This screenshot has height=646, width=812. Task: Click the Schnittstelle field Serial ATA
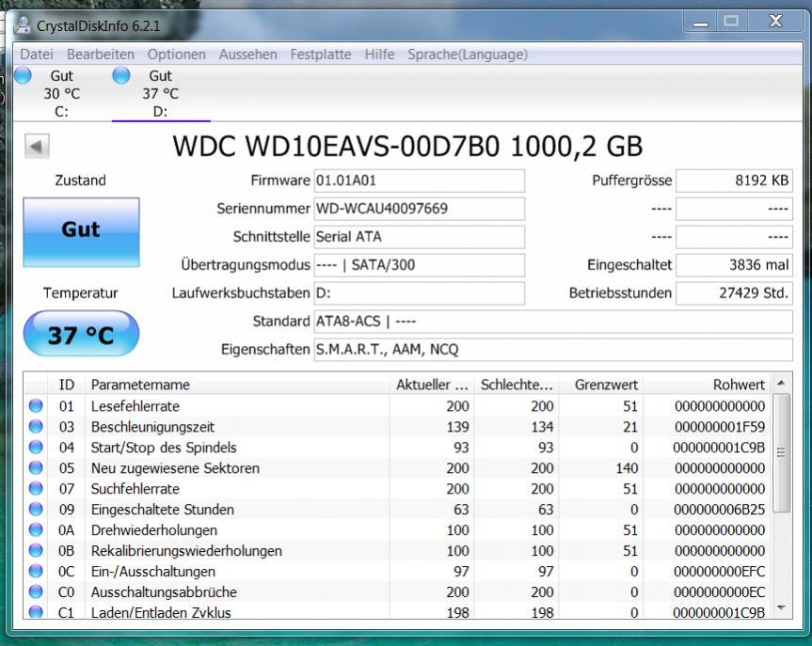(x=419, y=237)
